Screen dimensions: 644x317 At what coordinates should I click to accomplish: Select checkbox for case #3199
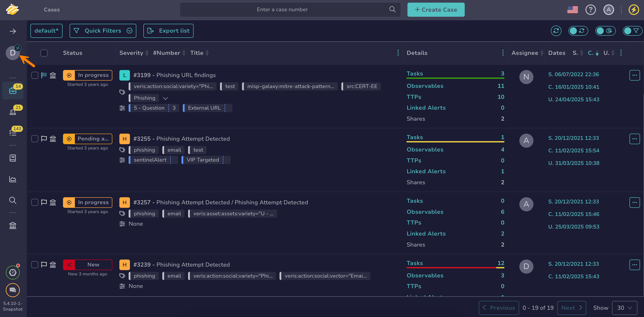tap(35, 75)
